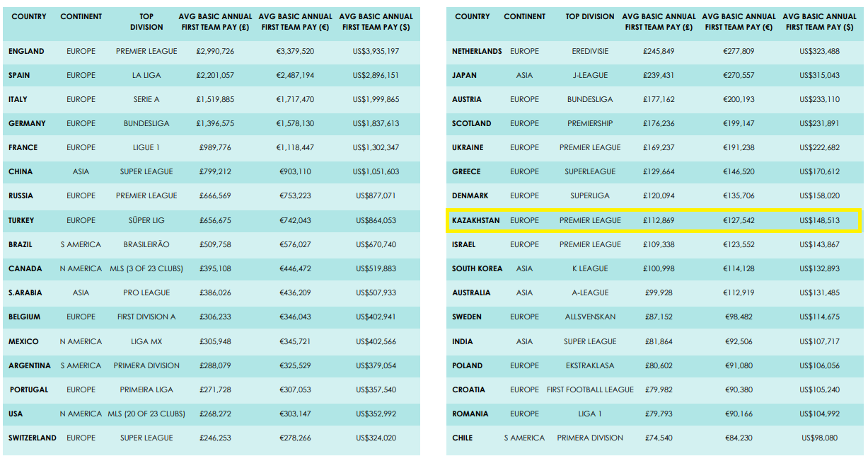Click Netherlands' £245,849 value
868x461 pixels.
(659, 51)
